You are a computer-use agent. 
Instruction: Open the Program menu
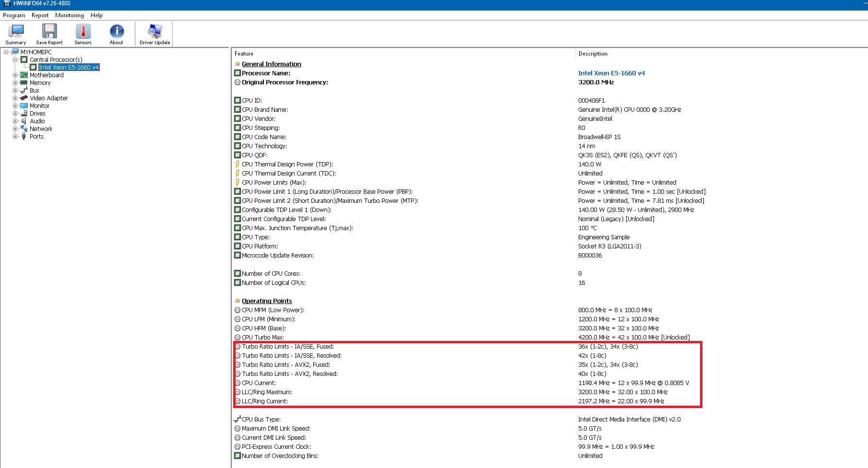(x=14, y=15)
